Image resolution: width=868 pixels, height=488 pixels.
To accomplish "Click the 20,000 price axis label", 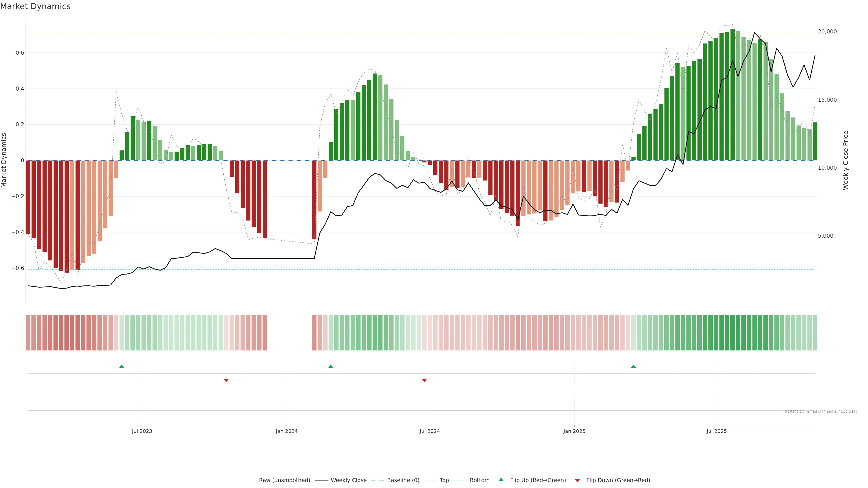I will 827,32.
